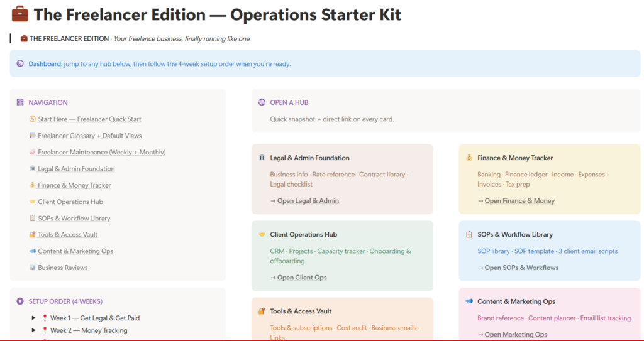Click the money bag icon in the navigation list
This screenshot has width=644, height=341.
(x=33, y=185)
